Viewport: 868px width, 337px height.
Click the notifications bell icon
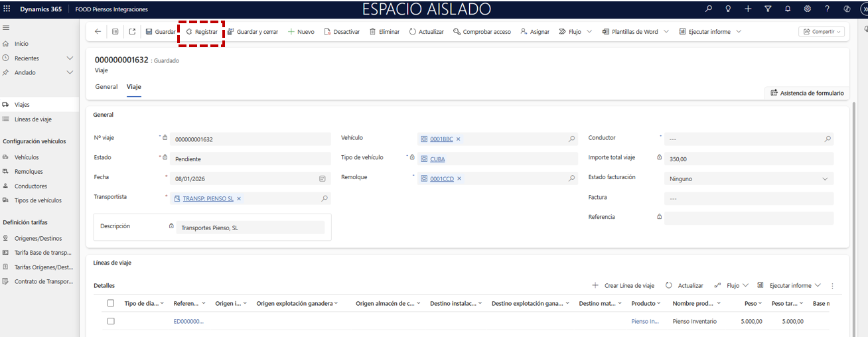tap(788, 9)
